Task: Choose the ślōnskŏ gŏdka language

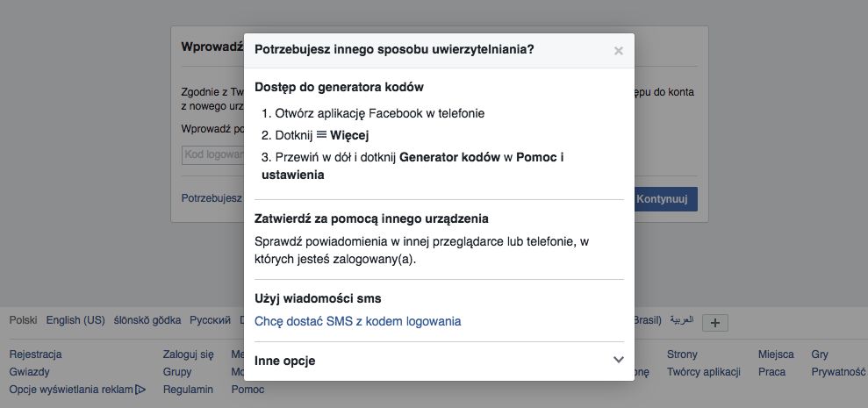Action: (x=147, y=320)
